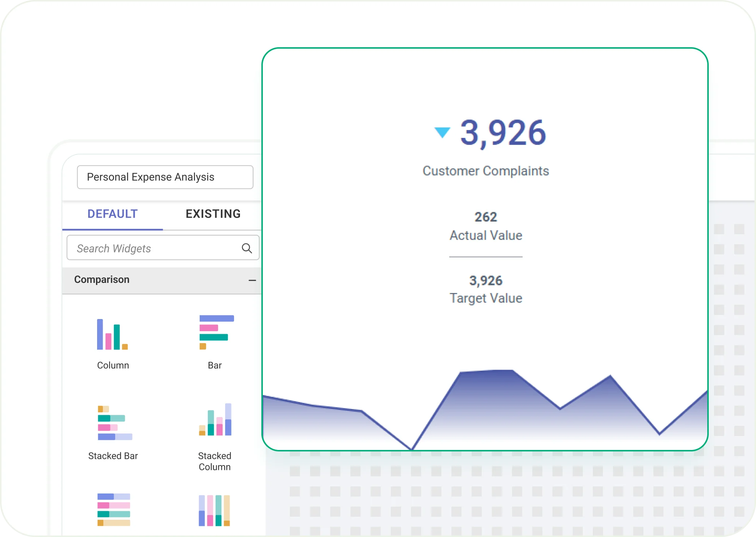The height and width of the screenshot is (537, 756).
Task: Switch to the EXISTING tab
Action: 213,214
